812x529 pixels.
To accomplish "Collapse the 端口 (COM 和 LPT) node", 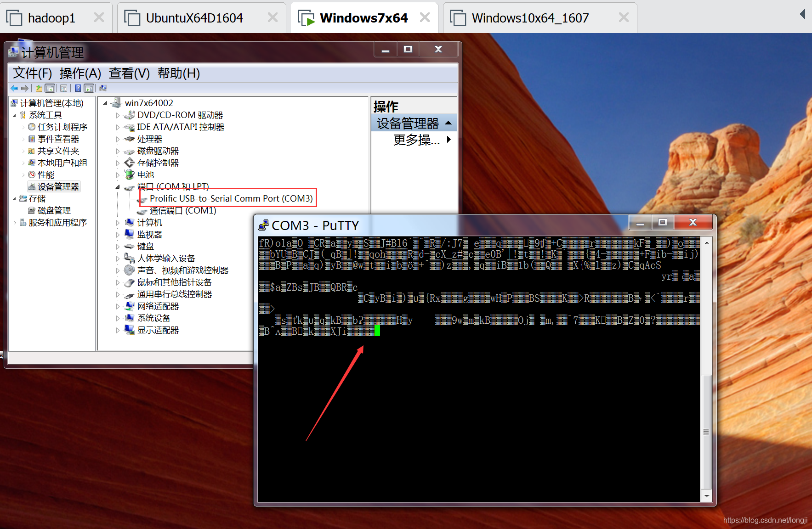I will pos(118,187).
